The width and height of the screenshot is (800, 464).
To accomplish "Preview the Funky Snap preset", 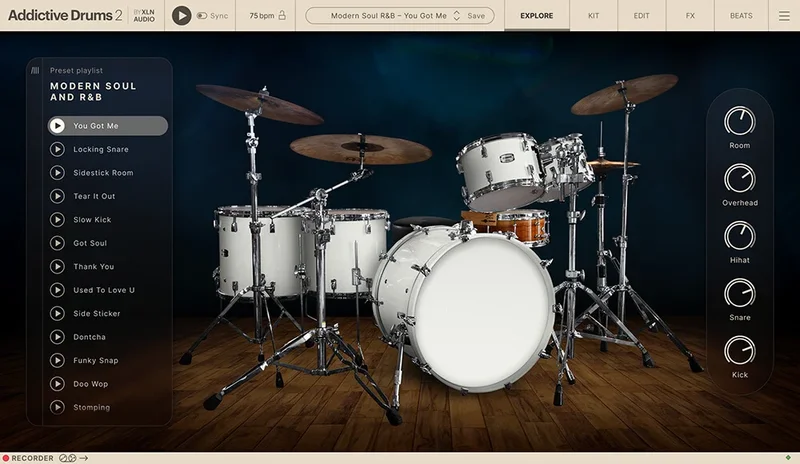I will coord(57,360).
